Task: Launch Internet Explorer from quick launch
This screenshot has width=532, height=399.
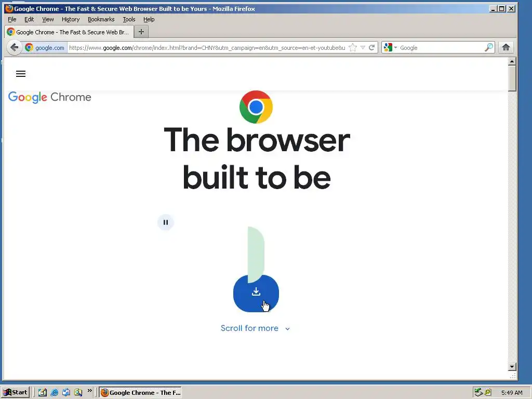Action: [54, 393]
